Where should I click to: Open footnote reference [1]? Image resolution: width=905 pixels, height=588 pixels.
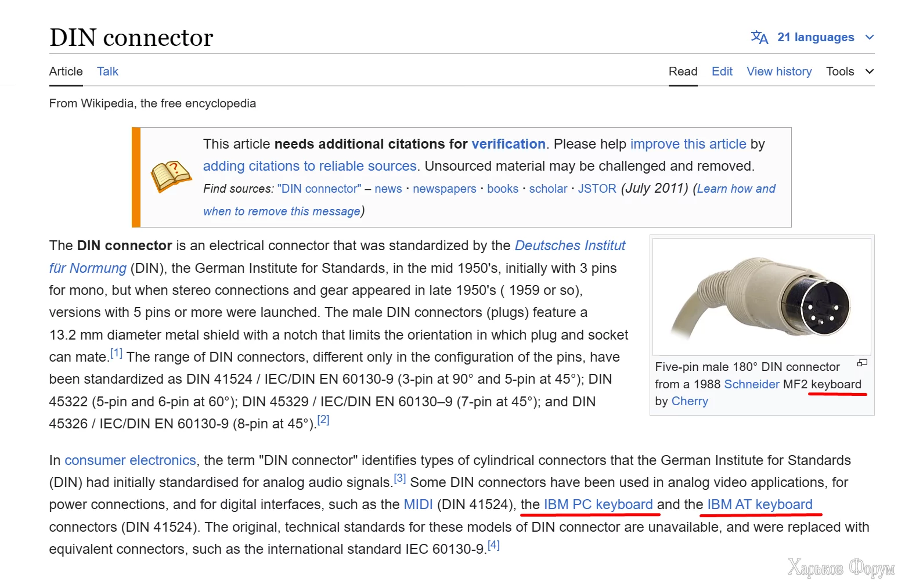coord(116,353)
